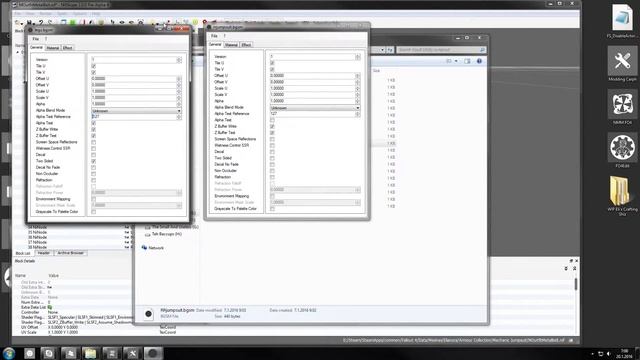
Task: Open the ? menu in the Mjumpsuit.bgsm window
Action: tap(224, 36)
